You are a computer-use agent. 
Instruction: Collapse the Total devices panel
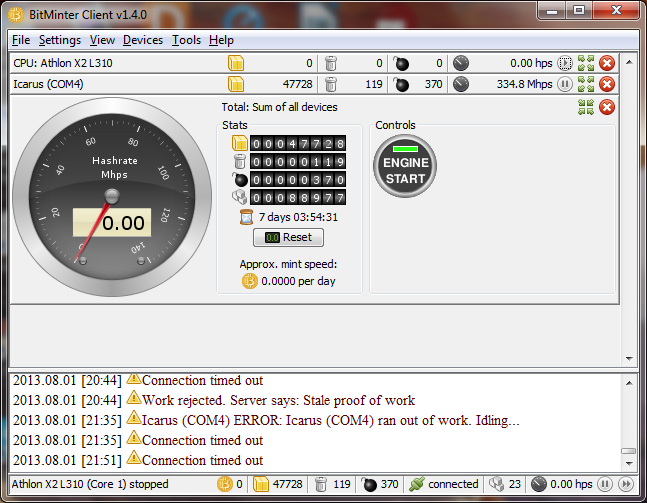click(x=586, y=107)
